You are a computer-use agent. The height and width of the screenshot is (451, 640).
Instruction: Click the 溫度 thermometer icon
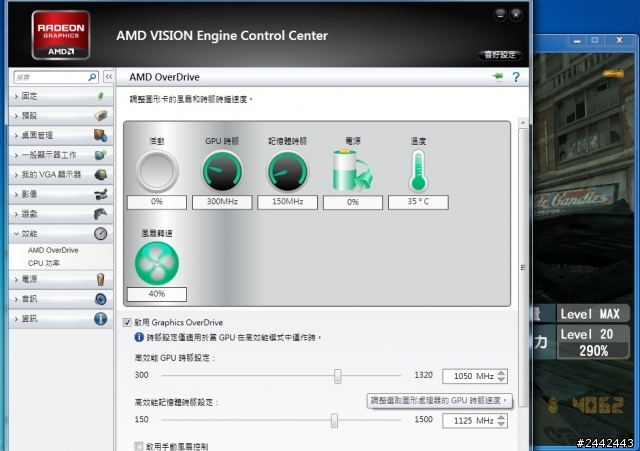pyautogui.click(x=418, y=171)
